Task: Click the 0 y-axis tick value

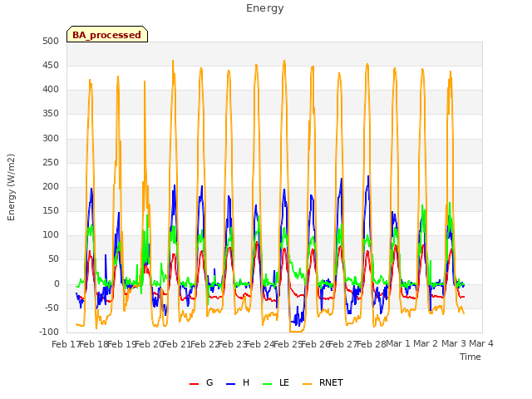Action: (x=57, y=284)
